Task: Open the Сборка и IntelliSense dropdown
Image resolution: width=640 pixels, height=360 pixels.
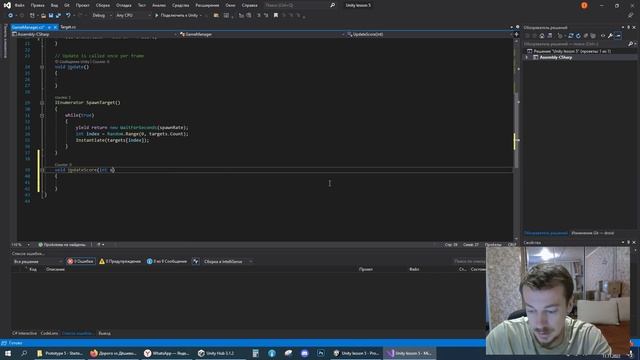Action: click(228, 262)
